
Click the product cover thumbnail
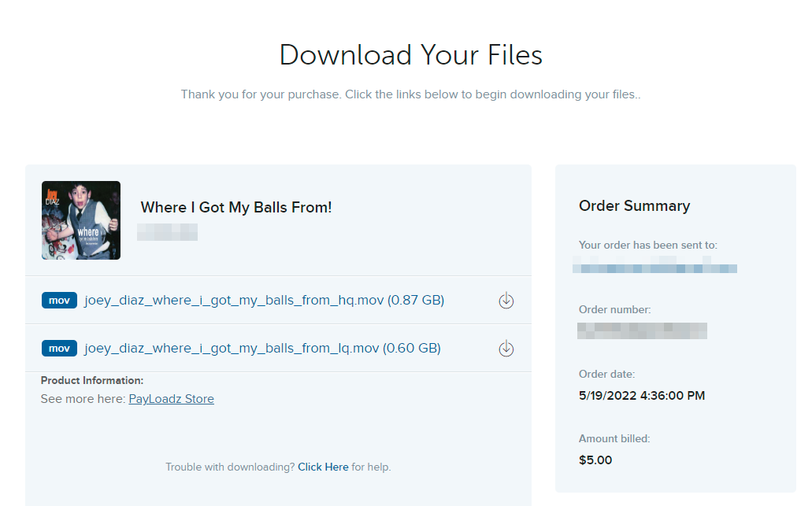pyautogui.click(x=81, y=220)
